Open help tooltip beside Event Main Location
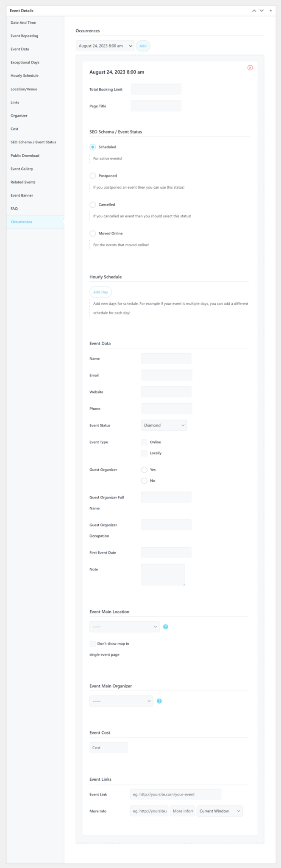 click(165, 626)
